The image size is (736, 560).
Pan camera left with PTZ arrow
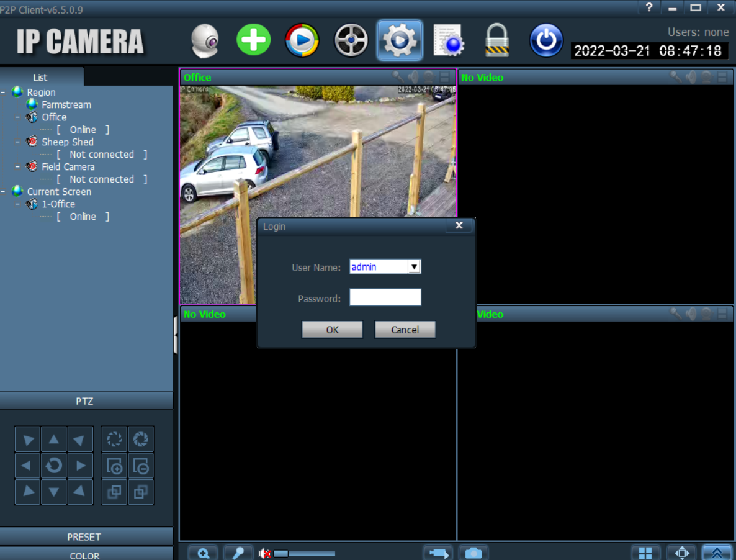(x=27, y=466)
